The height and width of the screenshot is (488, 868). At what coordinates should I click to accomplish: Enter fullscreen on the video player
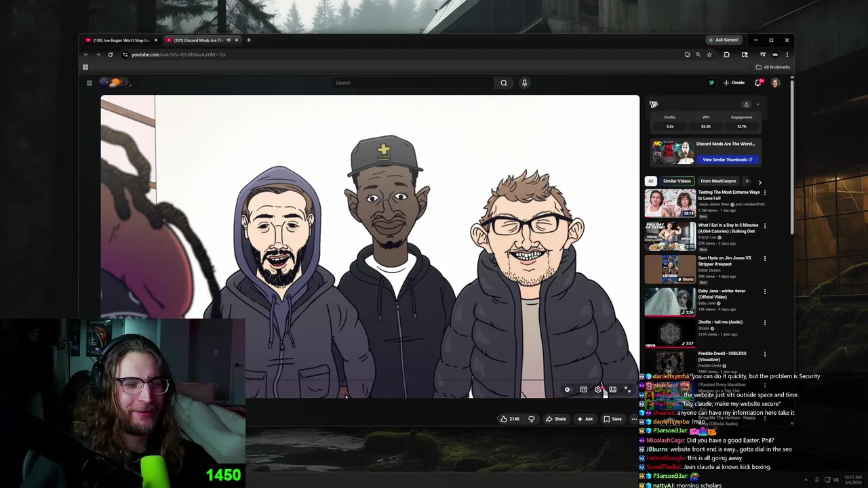tap(627, 390)
